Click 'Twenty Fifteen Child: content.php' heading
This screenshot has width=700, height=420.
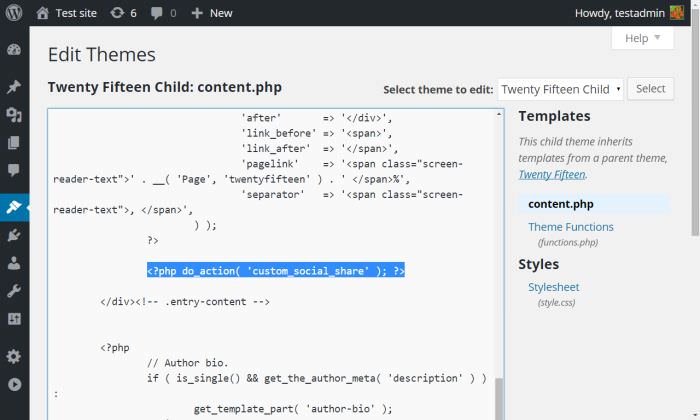coord(165,87)
